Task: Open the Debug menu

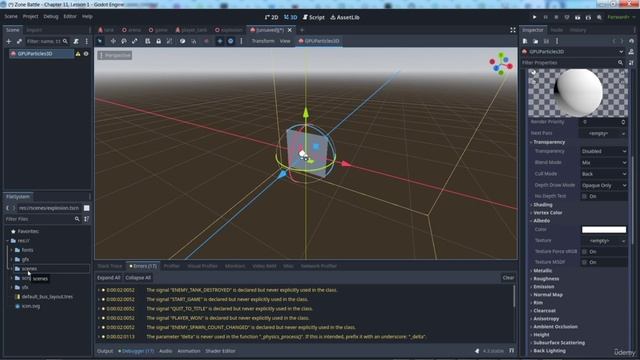Action: (x=51, y=16)
